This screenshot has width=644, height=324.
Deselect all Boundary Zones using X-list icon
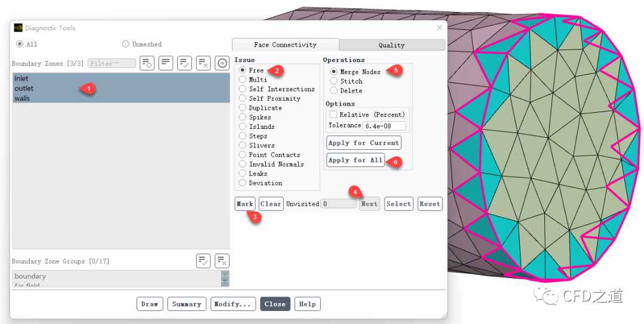(x=203, y=63)
